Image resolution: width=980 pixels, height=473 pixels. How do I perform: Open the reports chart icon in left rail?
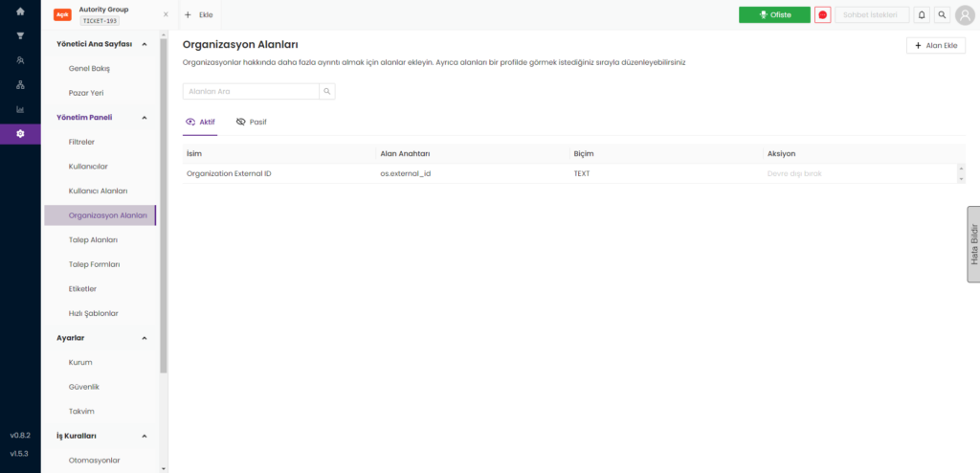pyautogui.click(x=20, y=109)
